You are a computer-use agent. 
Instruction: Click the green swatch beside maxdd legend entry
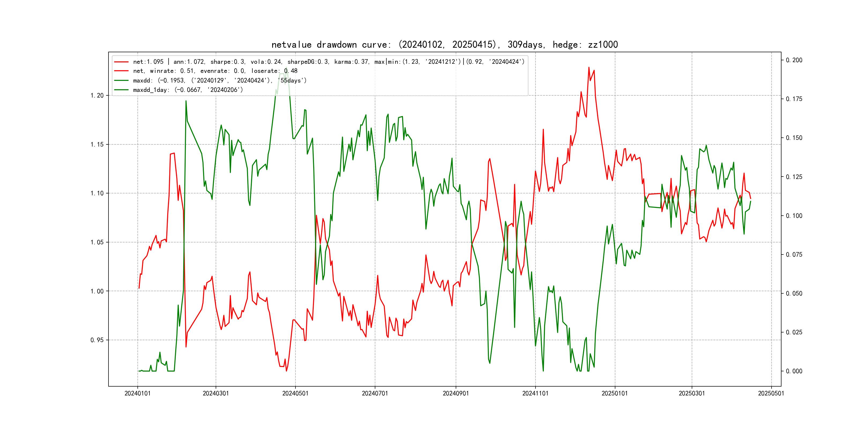pos(121,81)
